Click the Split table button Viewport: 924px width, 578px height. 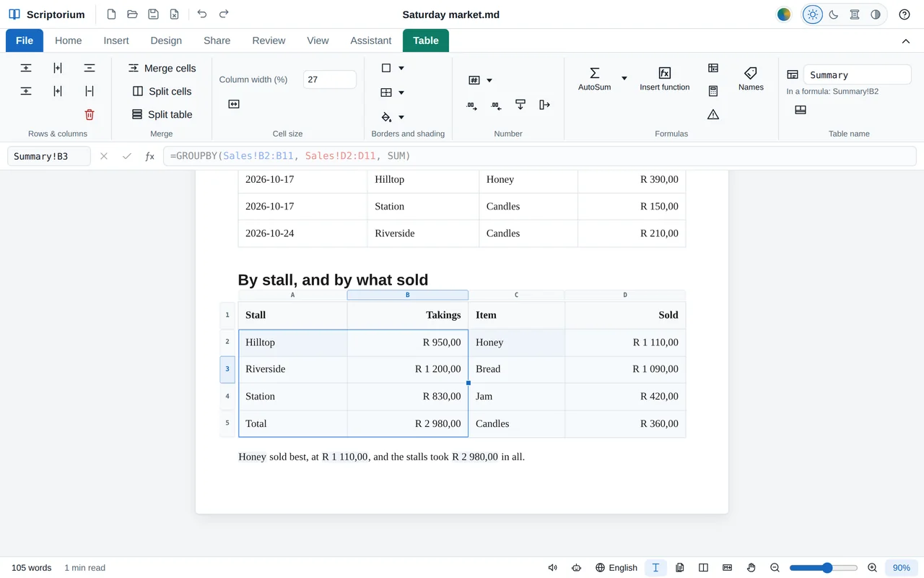click(x=162, y=114)
